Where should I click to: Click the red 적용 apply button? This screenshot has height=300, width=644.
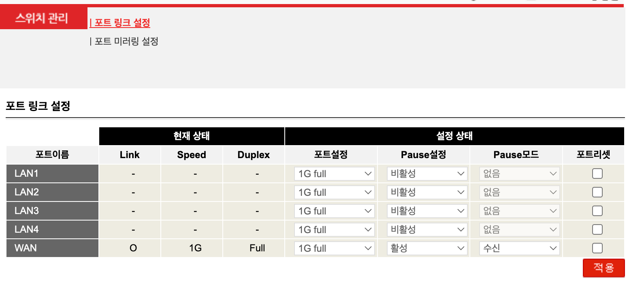pos(603,268)
